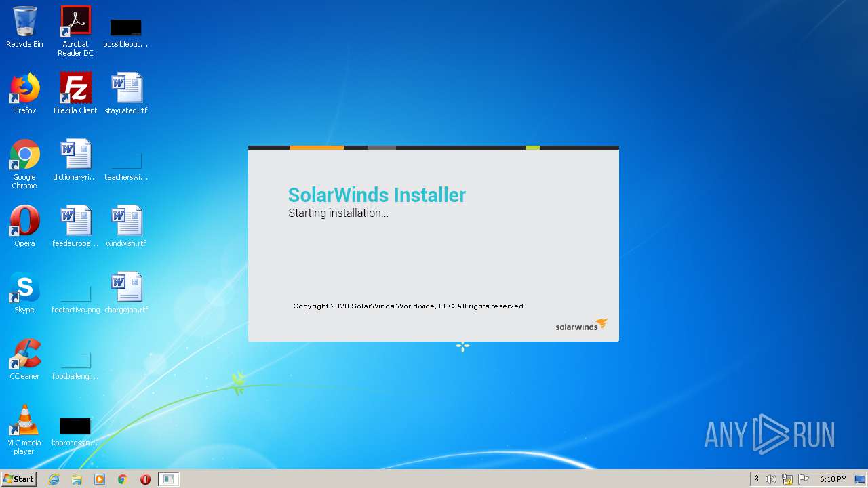
Task: Select the footballengi desktop file
Action: [75, 366]
